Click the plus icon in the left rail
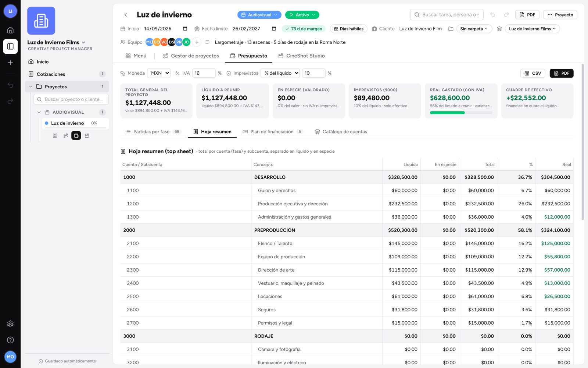Viewport: 588px width, 368px height. pos(10,63)
